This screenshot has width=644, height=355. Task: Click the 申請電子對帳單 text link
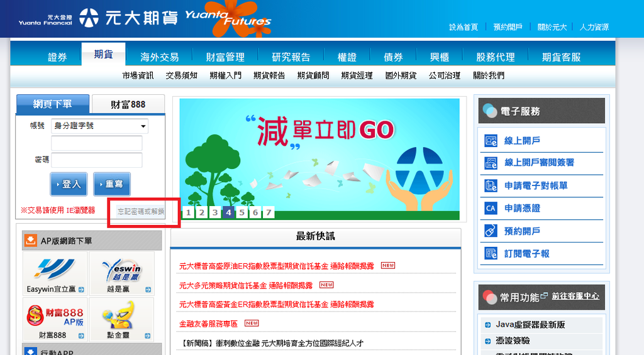[x=536, y=185]
